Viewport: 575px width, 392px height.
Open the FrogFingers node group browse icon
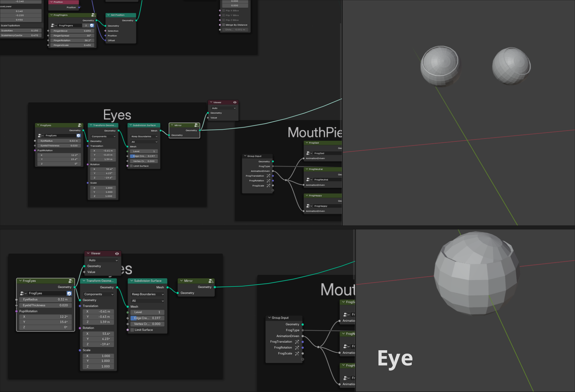point(54,25)
